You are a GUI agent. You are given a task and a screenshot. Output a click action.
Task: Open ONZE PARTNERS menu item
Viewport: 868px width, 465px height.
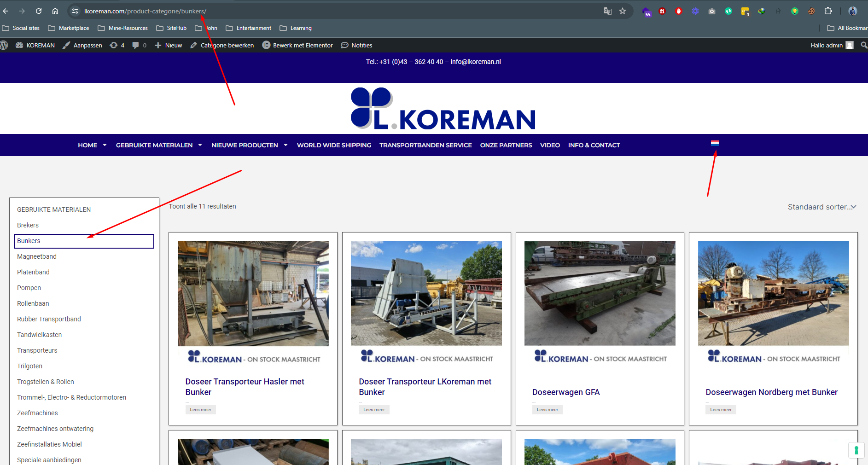(506, 145)
